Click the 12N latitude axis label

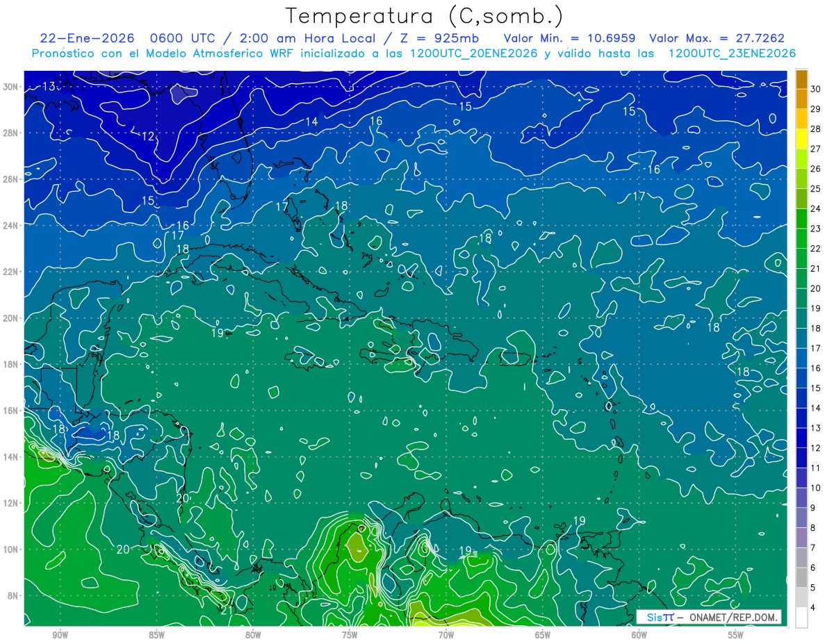click(11, 503)
